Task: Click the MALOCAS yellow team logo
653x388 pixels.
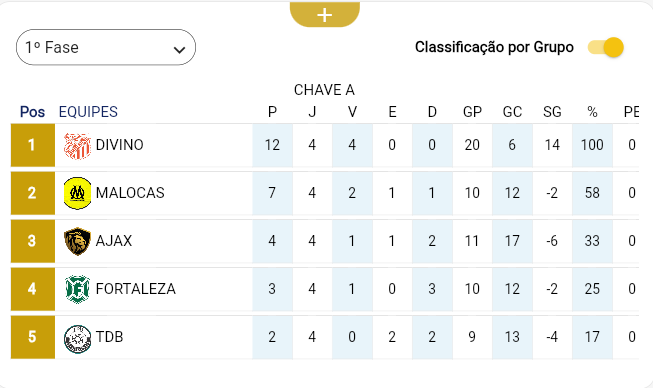Action: click(x=77, y=193)
